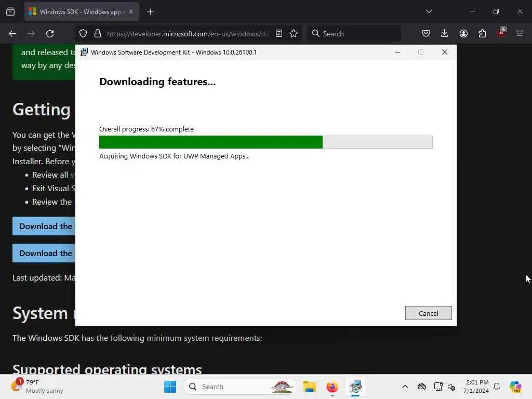The width and height of the screenshot is (532, 399).
Task: Open a new Firefox tab
Action: [151, 12]
